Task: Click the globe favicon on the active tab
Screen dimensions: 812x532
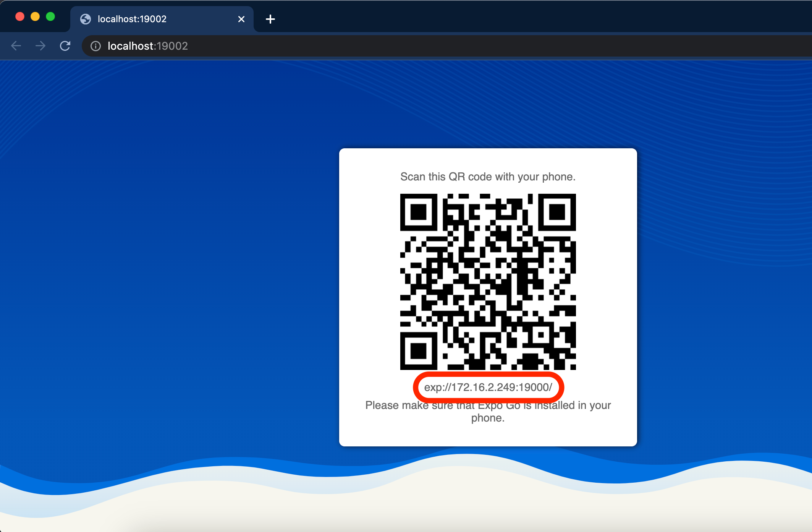Action: (85, 19)
